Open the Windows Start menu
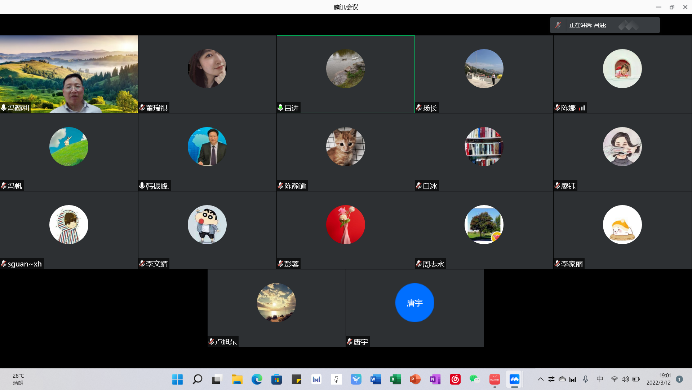The width and height of the screenshot is (692, 390). [x=177, y=379]
